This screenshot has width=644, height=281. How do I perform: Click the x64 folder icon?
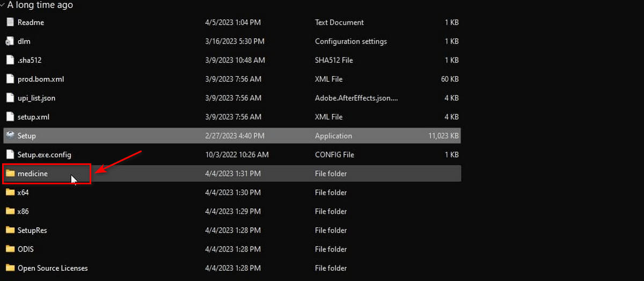tap(10, 192)
